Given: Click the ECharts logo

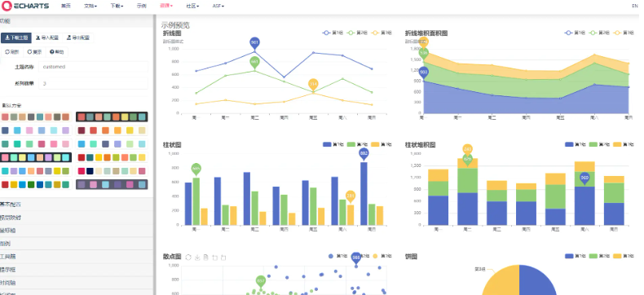Looking at the screenshot, I should tap(25, 7).
